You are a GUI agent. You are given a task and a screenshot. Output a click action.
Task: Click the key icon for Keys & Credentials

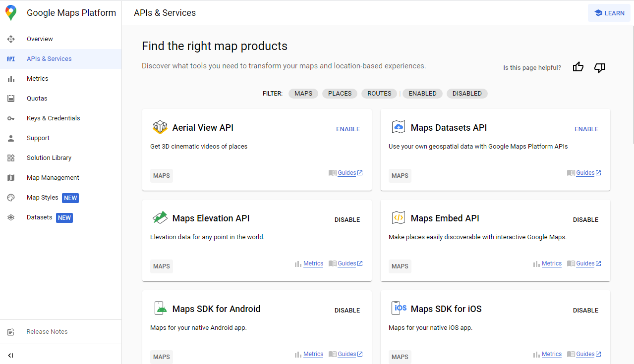[x=11, y=118]
